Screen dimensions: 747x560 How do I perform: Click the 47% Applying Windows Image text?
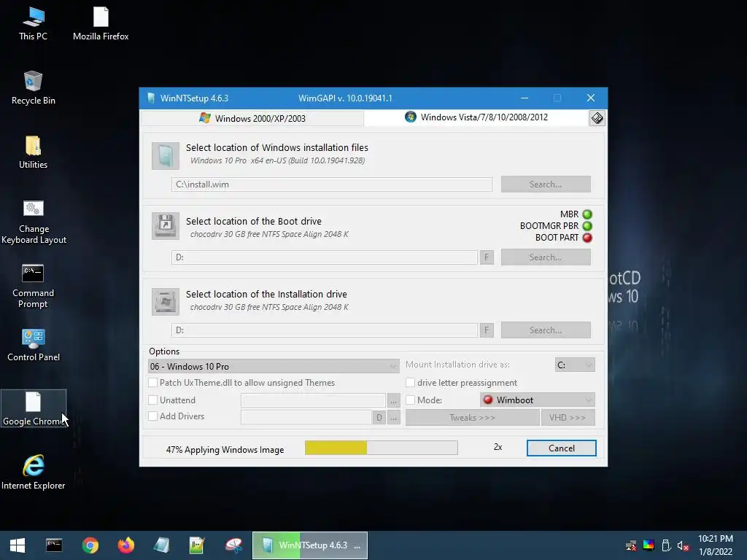[225, 449]
